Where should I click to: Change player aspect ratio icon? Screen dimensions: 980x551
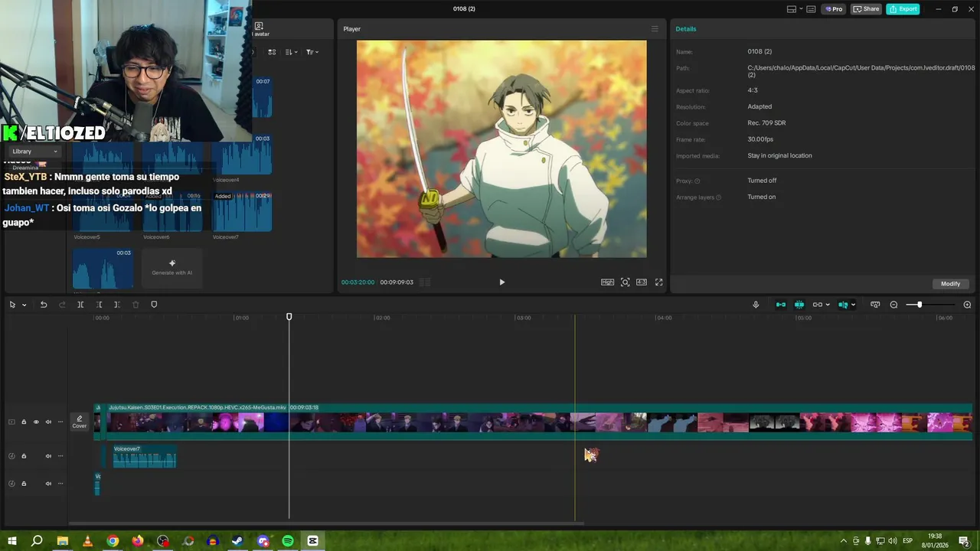tap(642, 282)
